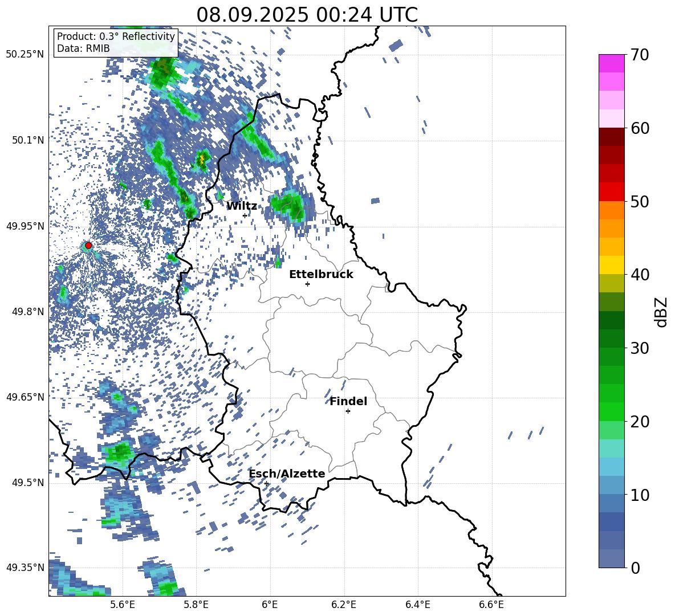Click the longitude label 5.8°E
The width and height of the screenshot is (675, 616).
[x=196, y=605]
